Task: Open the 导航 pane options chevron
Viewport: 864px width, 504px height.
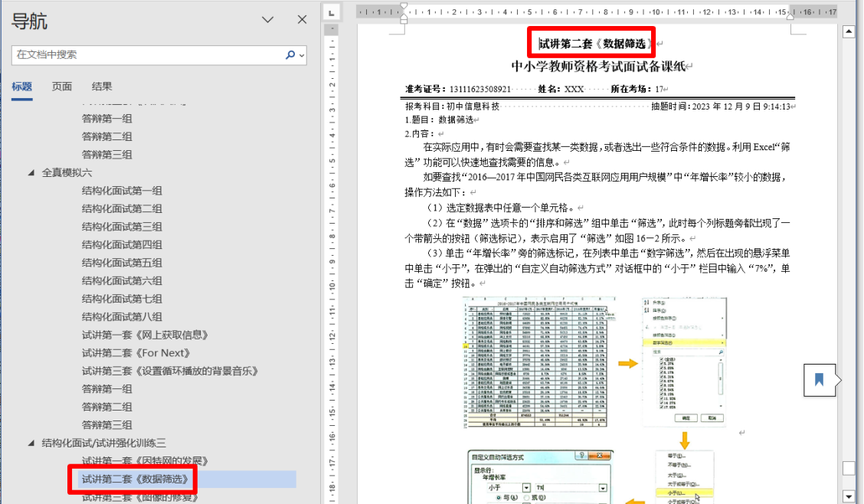Action: click(267, 20)
